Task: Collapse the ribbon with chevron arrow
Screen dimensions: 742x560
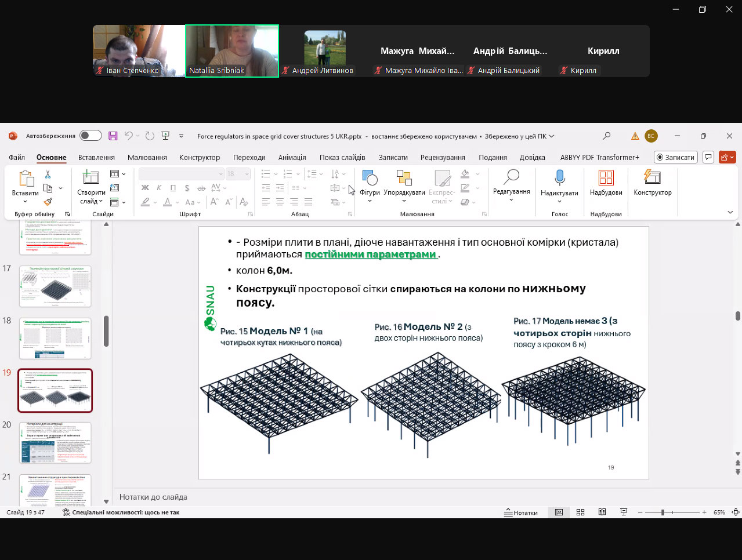Action: tap(730, 213)
